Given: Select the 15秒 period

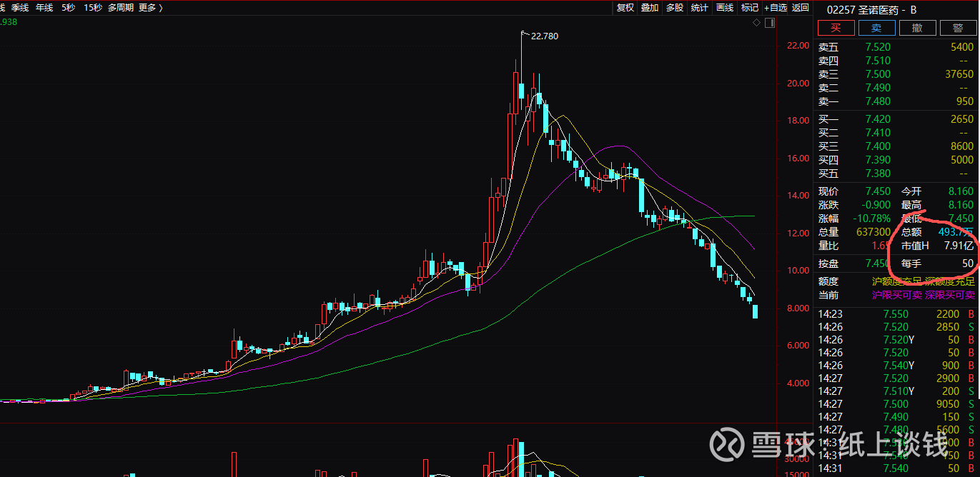Looking at the screenshot, I should click(x=92, y=8).
